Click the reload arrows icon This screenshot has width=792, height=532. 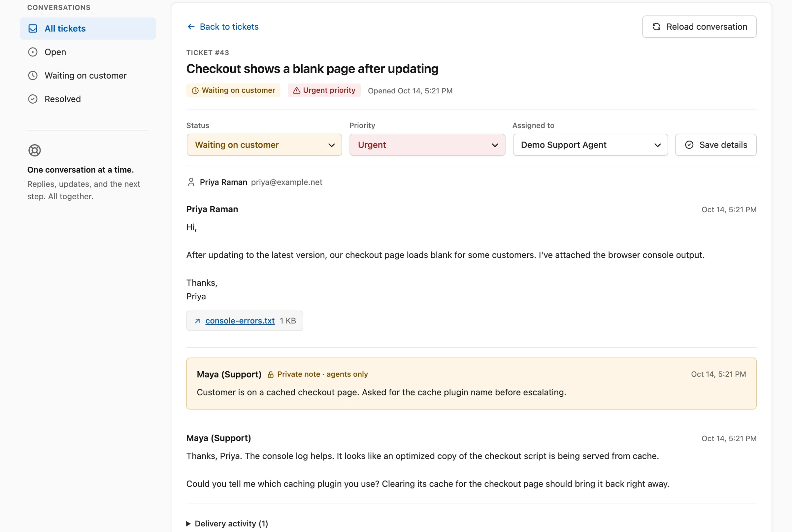click(656, 26)
